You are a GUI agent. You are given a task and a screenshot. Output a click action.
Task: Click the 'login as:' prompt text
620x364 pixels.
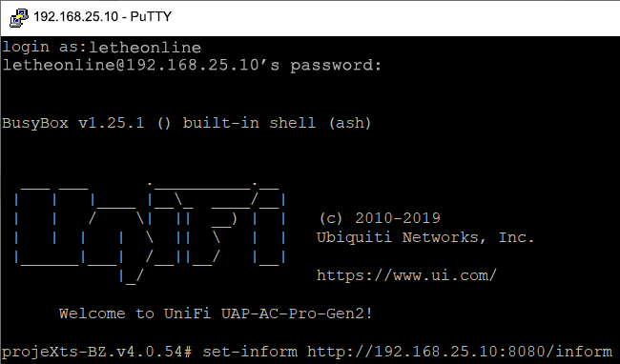[x=44, y=48]
